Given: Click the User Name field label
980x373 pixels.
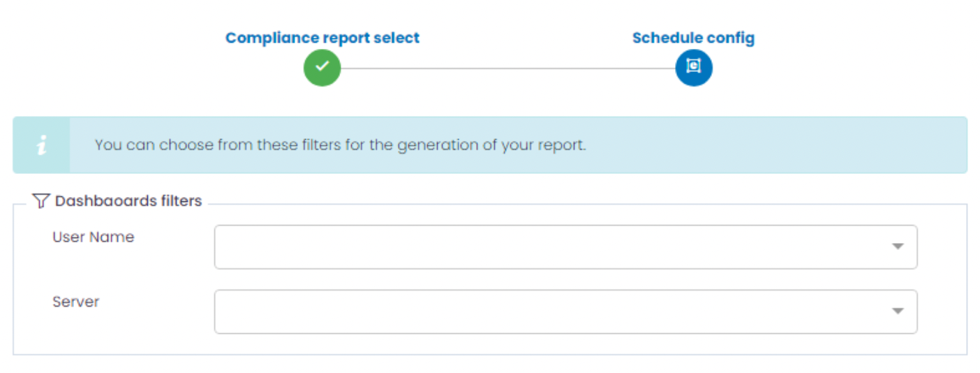Looking at the screenshot, I should click(93, 237).
